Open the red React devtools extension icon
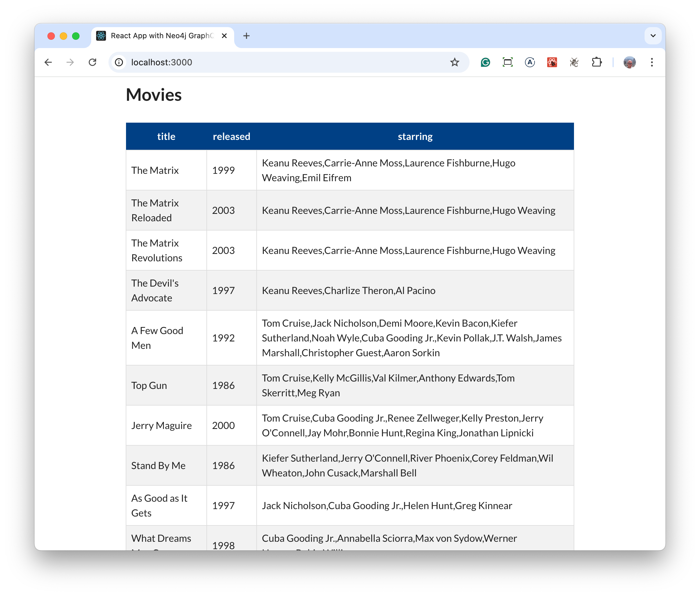The width and height of the screenshot is (700, 596). [x=552, y=62]
